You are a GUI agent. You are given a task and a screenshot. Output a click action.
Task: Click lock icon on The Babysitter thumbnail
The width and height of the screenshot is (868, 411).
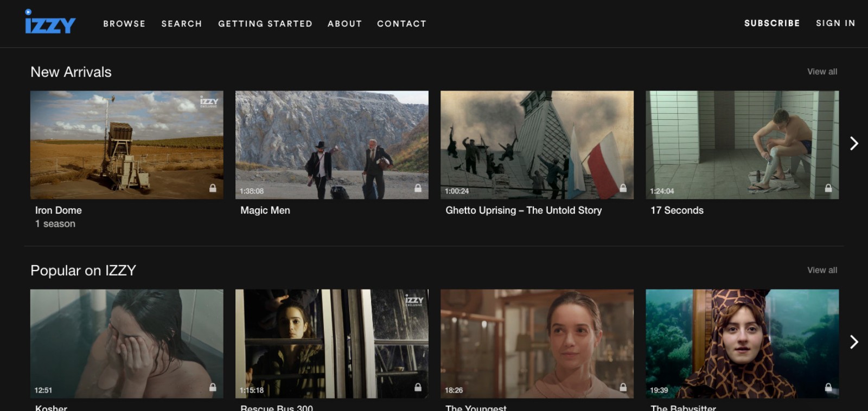pos(828,387)
